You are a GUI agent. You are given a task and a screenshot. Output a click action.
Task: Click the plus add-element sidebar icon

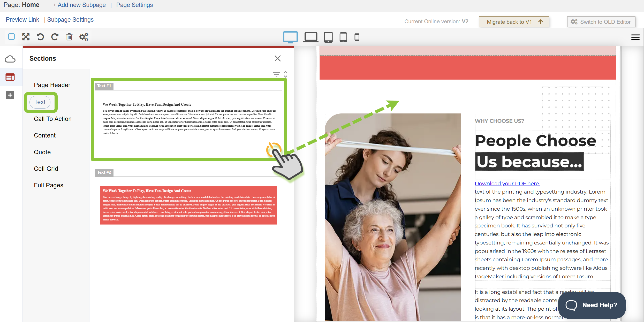pyautogui.click(x=10, y=95)
